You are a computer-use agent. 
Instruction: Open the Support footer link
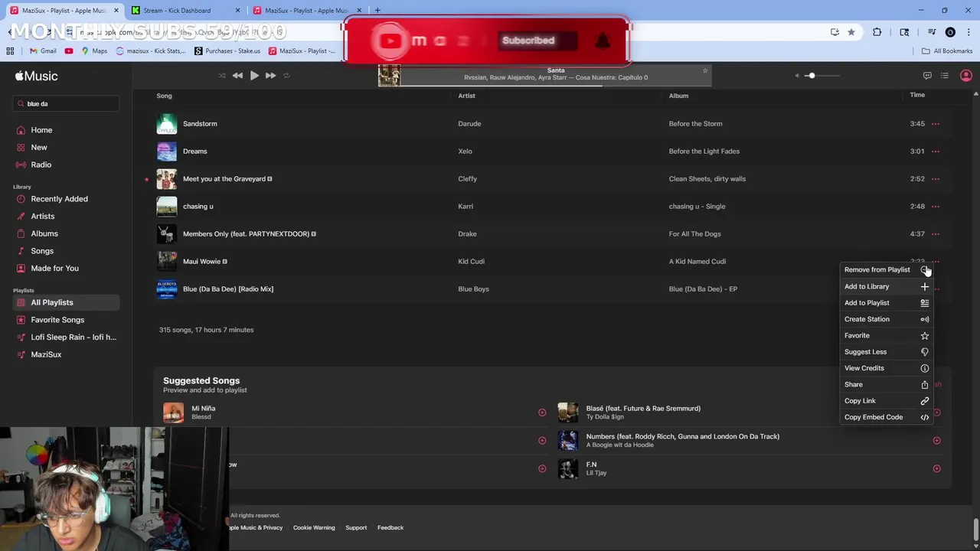[356, 527]
